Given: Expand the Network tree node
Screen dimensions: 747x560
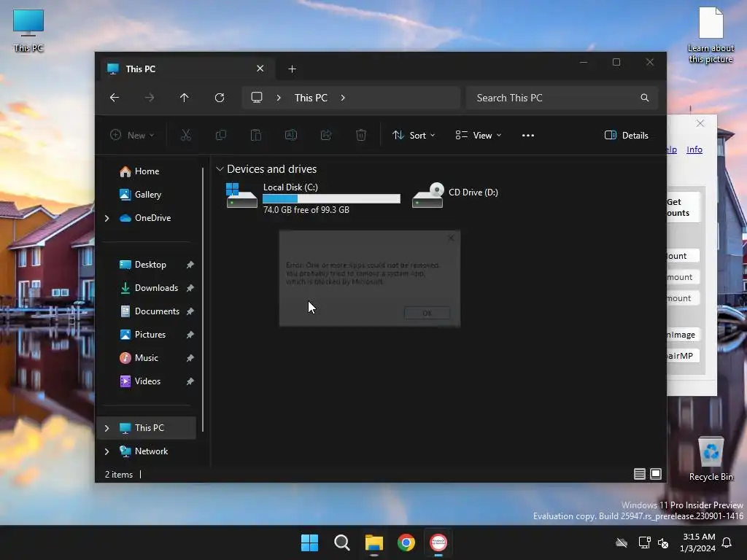Looking at the screenshot, I should click(x=107, y=451).
